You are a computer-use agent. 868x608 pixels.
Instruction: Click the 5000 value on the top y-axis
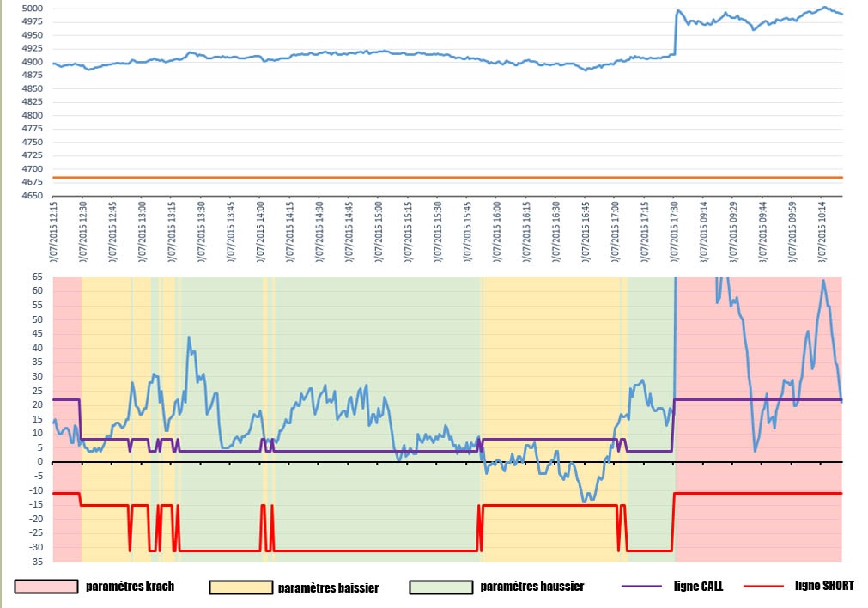[x=32, y=9]
